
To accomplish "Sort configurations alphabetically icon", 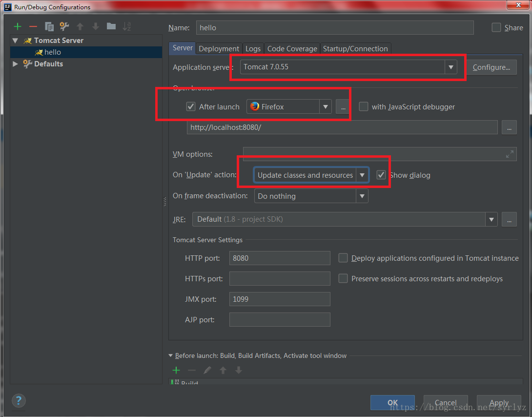I will click(x=127, y=26).
